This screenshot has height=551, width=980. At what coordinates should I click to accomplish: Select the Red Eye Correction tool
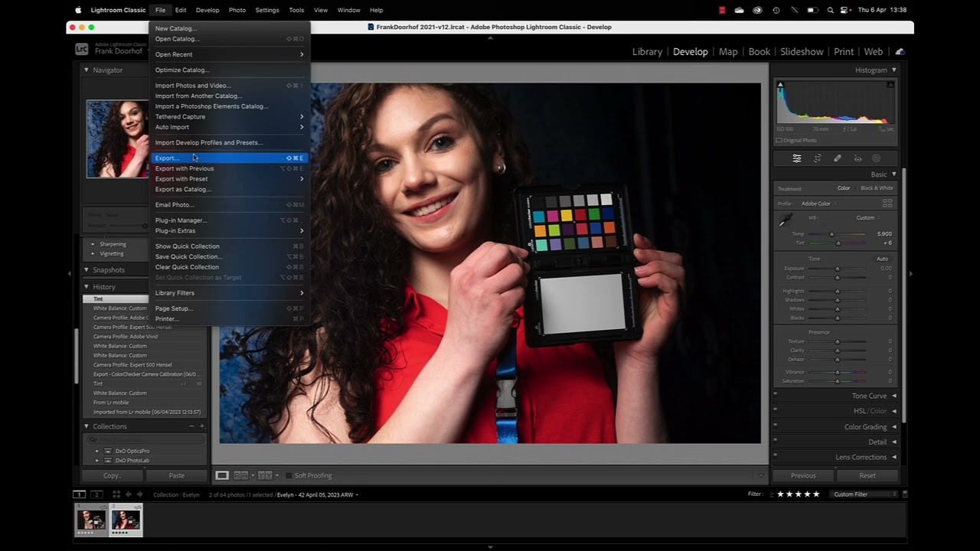point(857,158)
